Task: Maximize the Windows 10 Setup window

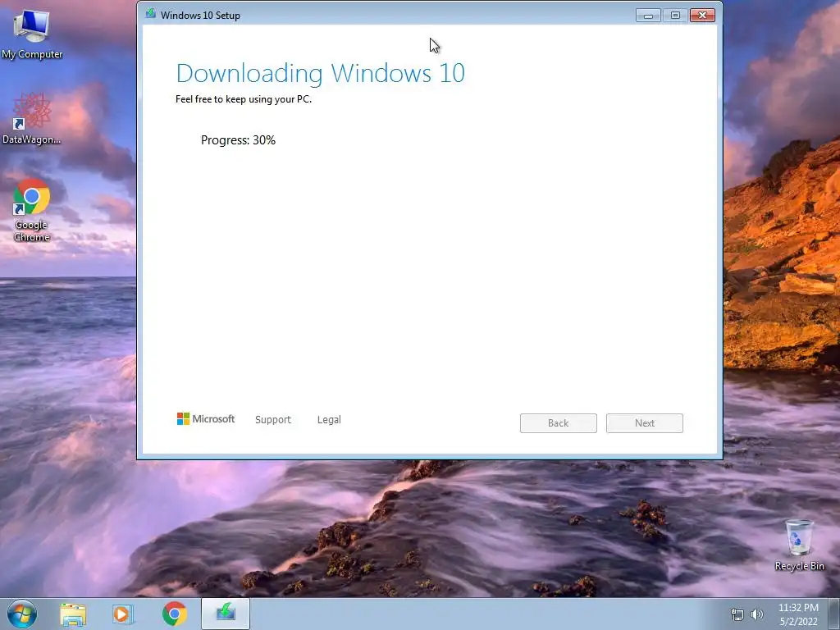Action: [x=675, y=16]
